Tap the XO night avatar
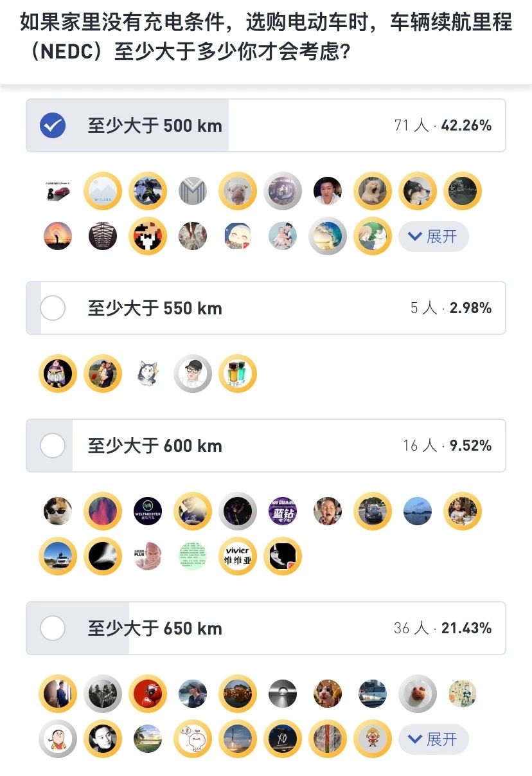The height and width of the screenshot is (776, 532). (x=283, y=739)
